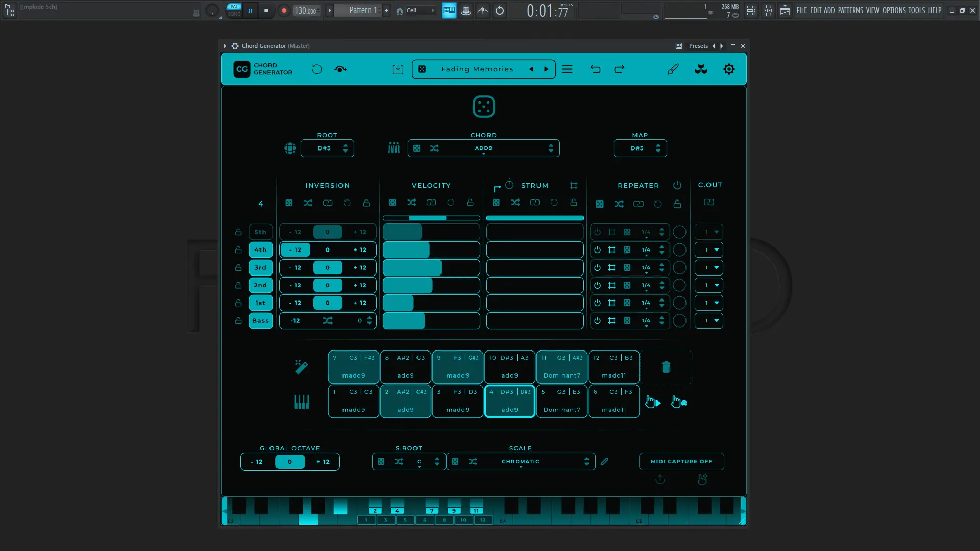Click the scale pencil edit icon
This screenshot has height=551, width=980.
point(604,461)
